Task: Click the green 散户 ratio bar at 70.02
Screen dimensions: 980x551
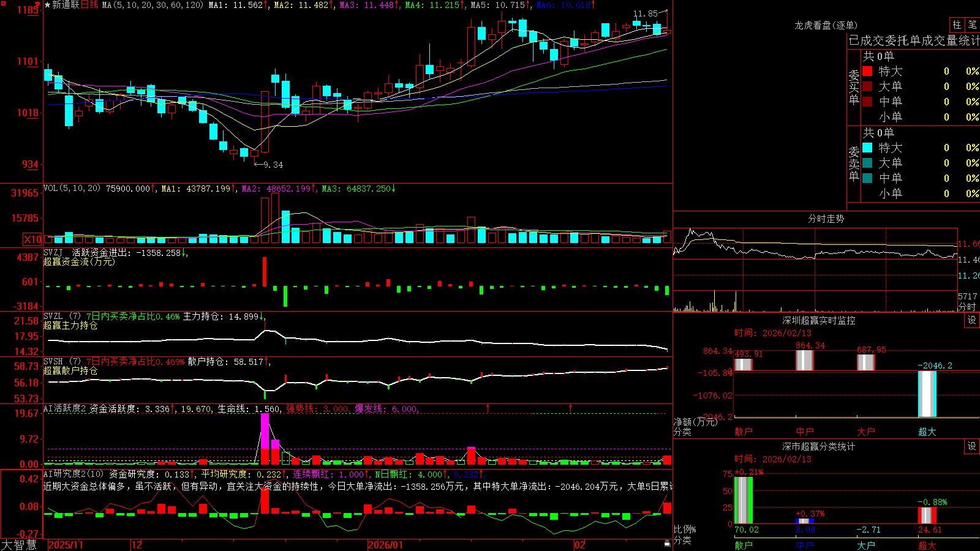Action: coord(744,500)
